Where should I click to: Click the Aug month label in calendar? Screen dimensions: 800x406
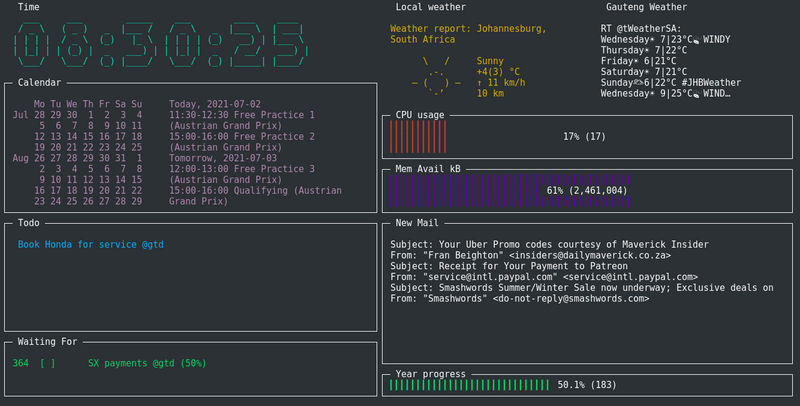[20, 158]
